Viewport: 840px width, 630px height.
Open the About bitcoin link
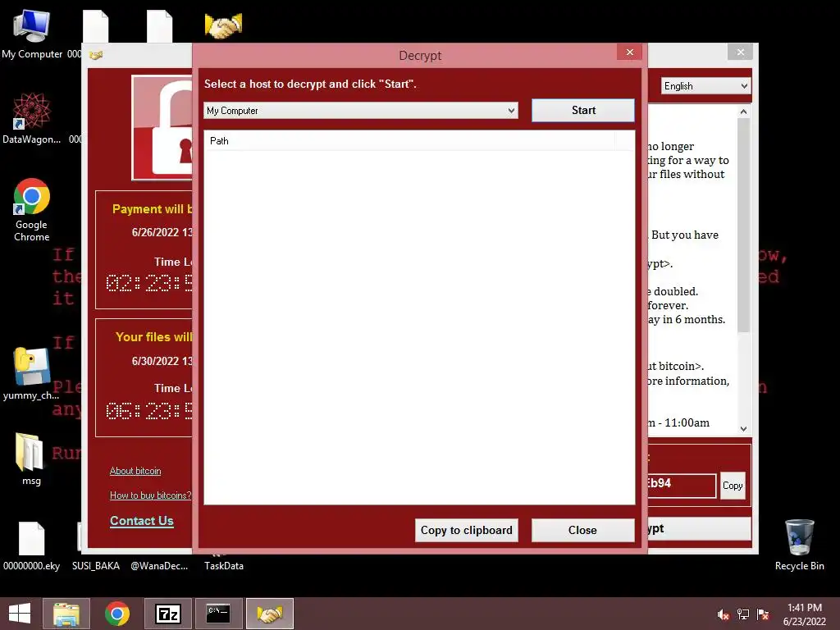click(x=135, y=471)
